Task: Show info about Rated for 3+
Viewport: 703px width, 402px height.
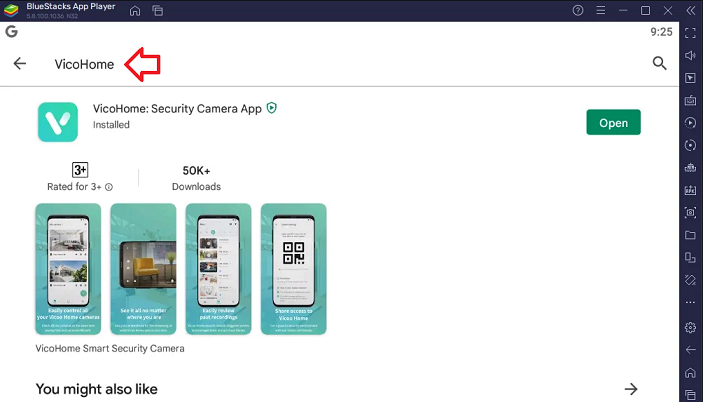Action: pyautogui.click(x=109, y=187)
